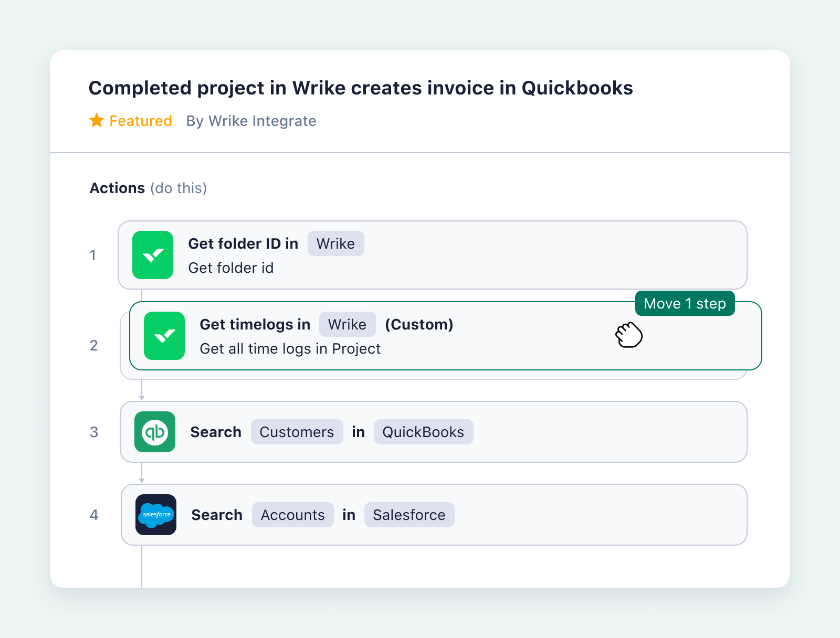Click the Featured label
Screen dimensions: 840x638
click(141, 121)
